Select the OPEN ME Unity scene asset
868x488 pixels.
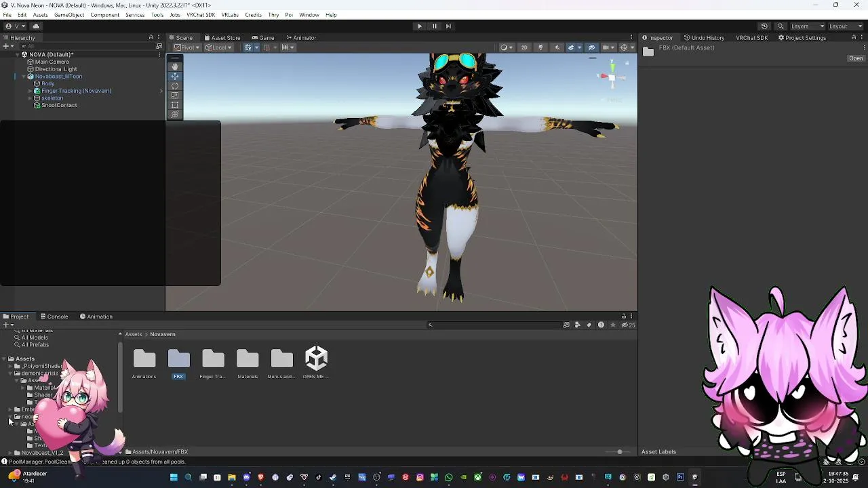pos(316,363)
